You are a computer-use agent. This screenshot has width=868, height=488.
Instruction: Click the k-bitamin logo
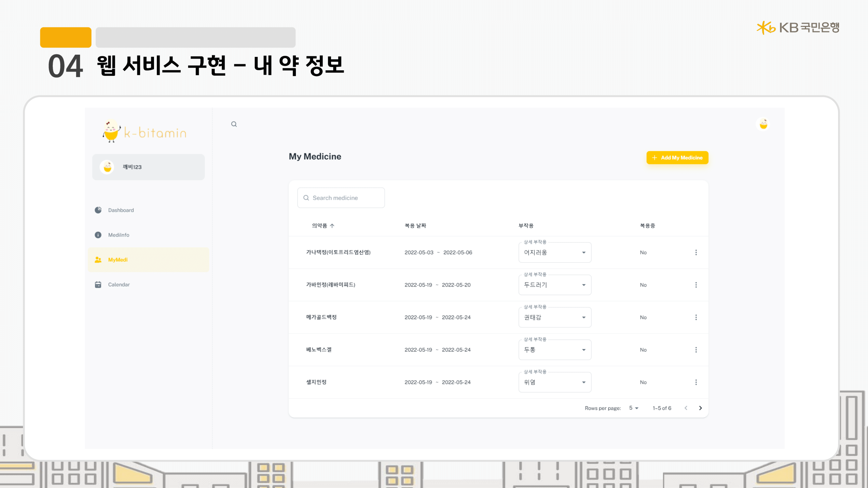point(145,132)
